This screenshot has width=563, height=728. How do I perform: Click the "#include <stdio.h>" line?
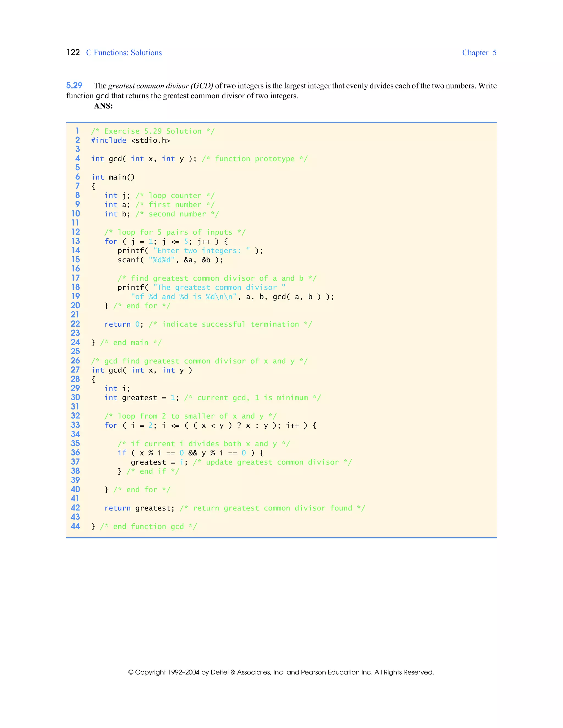tap(130, 140)
